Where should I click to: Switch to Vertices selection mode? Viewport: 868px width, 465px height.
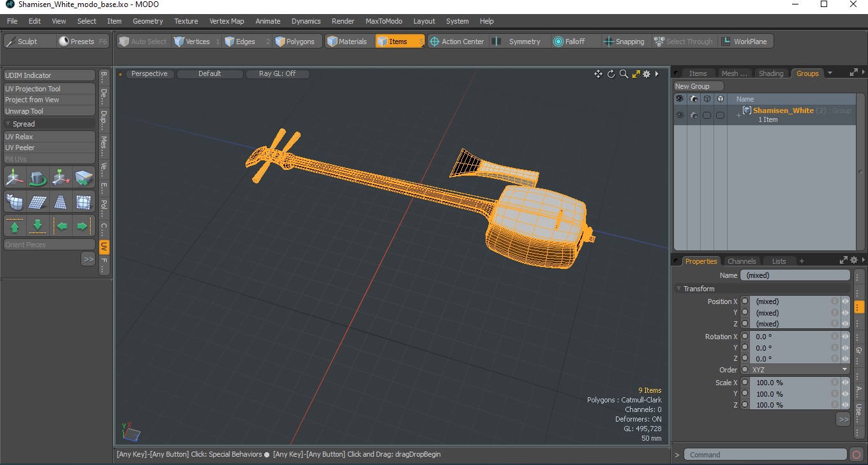point(197,42)
